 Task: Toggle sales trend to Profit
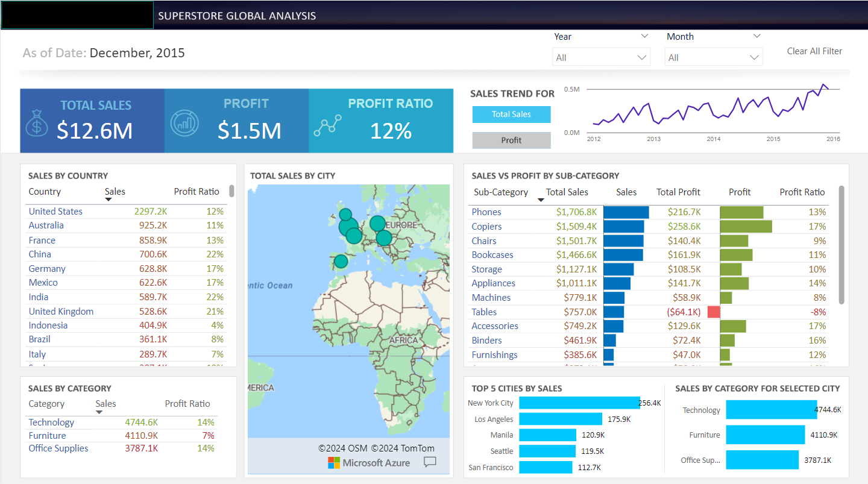[511, 140]
